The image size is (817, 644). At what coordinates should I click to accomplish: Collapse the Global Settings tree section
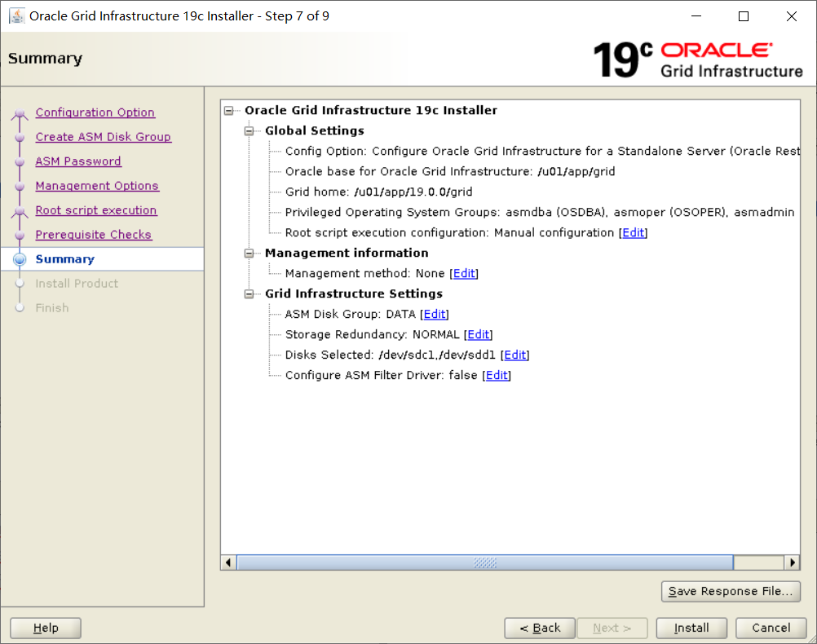pos(249,130)
